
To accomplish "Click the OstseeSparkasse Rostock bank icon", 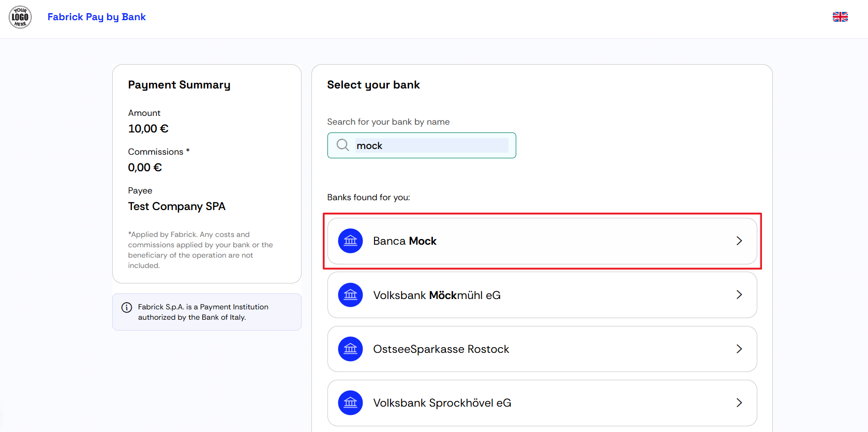I will click(x=350, y=349).
